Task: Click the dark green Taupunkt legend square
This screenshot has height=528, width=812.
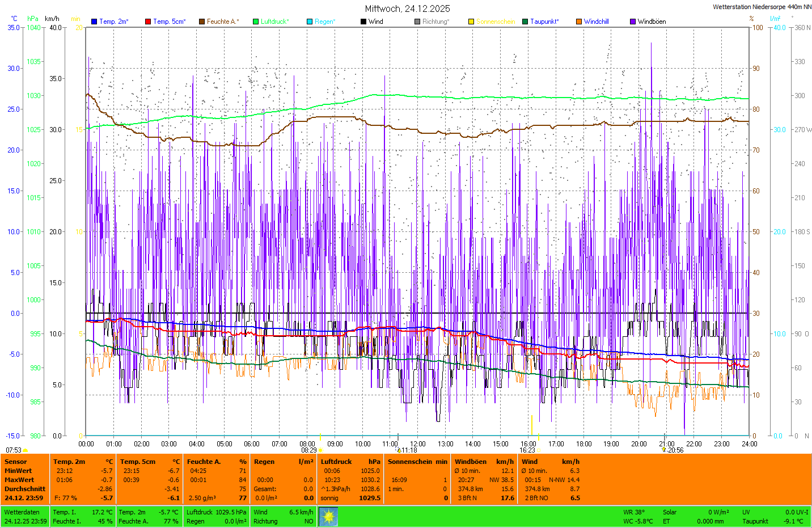Action: click(x=525, y=22)
